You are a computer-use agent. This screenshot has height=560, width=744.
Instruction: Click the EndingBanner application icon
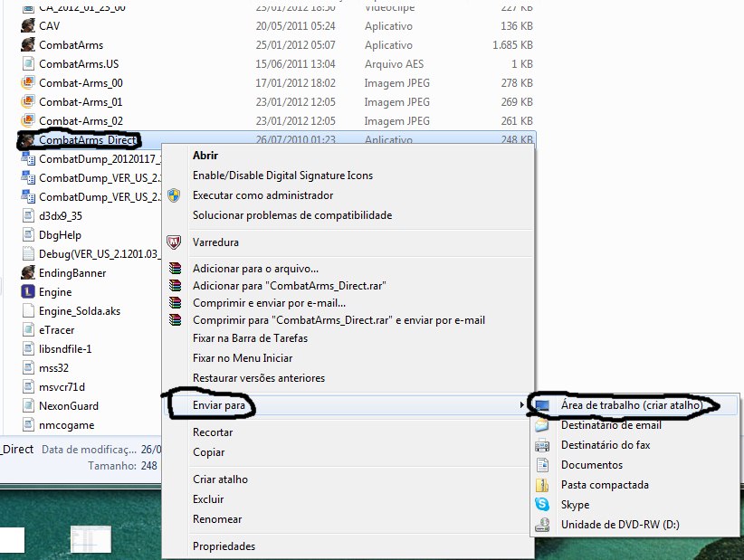pos(28,272)
